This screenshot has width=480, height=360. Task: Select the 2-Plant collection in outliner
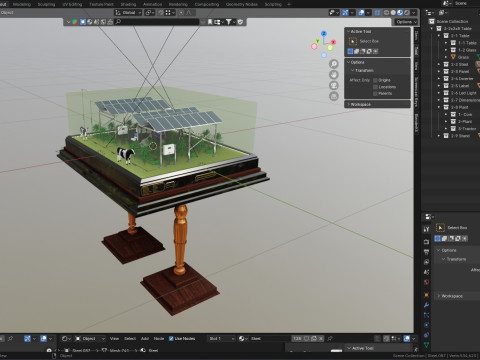(x=465, y=122)
